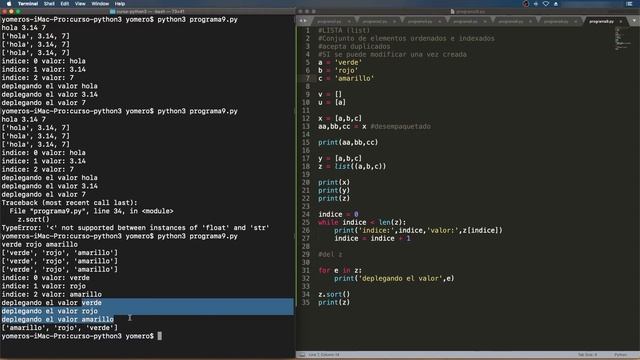Open the Tab Size selector
640x360 pixels.
587,355
